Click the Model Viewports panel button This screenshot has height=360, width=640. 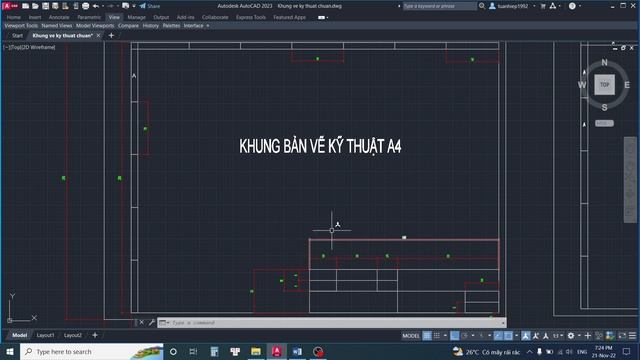point(95,25)
